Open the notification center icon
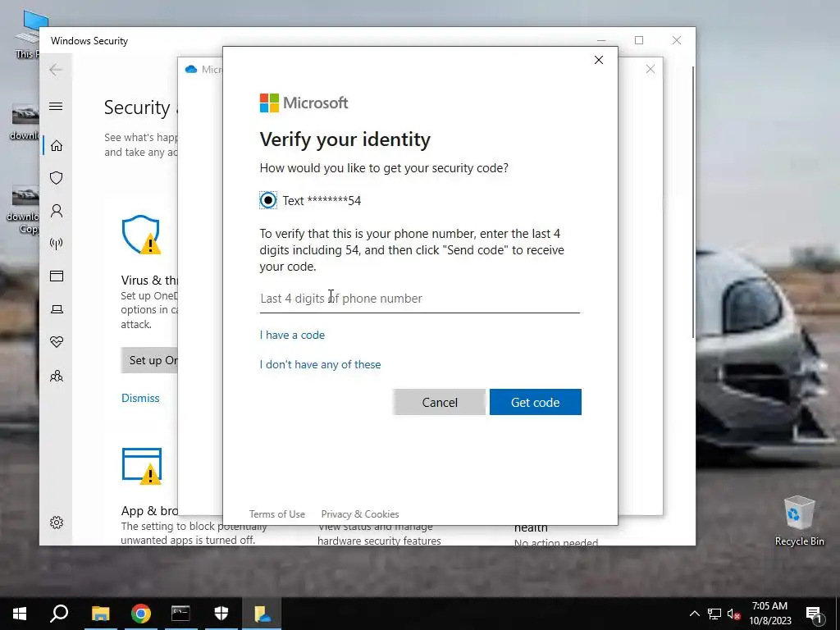The width and height of the screenshot is (840, 630). 814,614
